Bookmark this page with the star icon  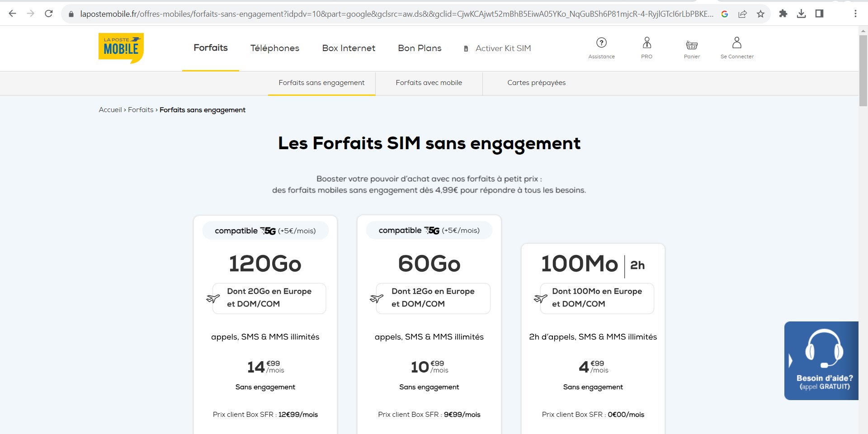click(x=760, y=14)
